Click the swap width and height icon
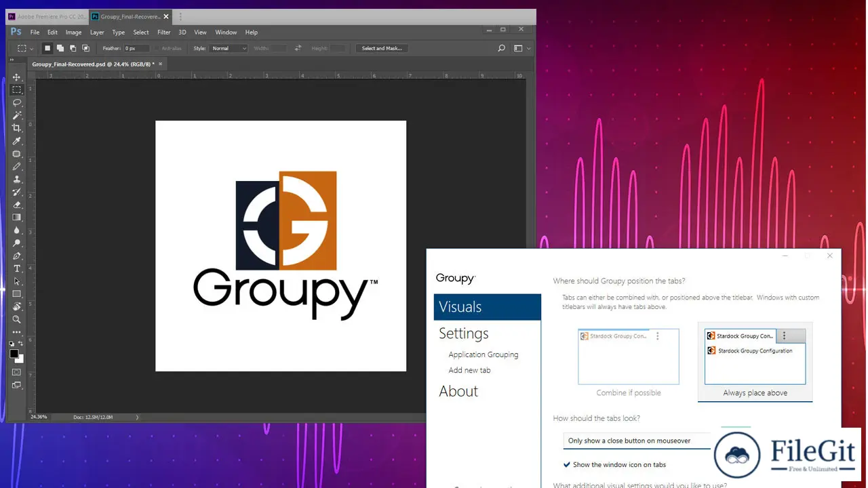This screenshot has width=868, height=488. tap(298, 48)
